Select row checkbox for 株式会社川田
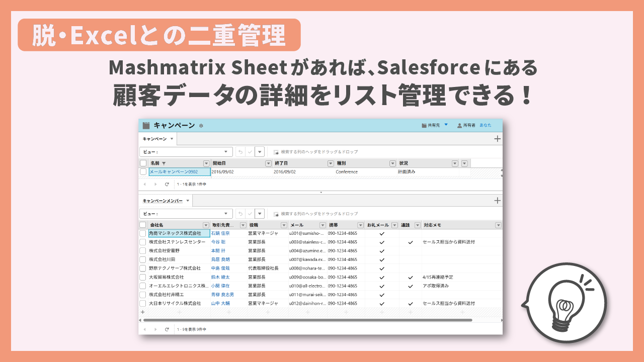Screen dimensions: 644x362 click(143, 259)
